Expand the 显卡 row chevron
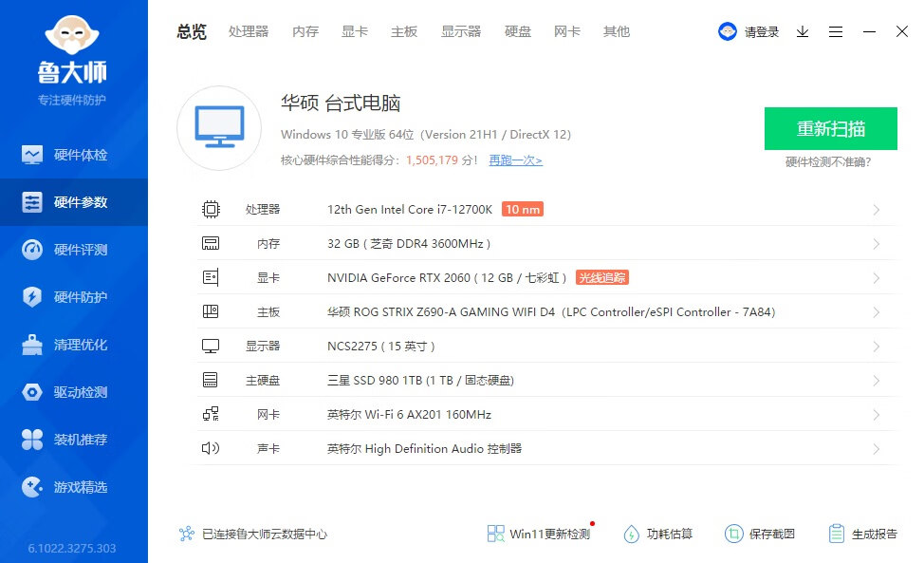 [x=877, y=278]
